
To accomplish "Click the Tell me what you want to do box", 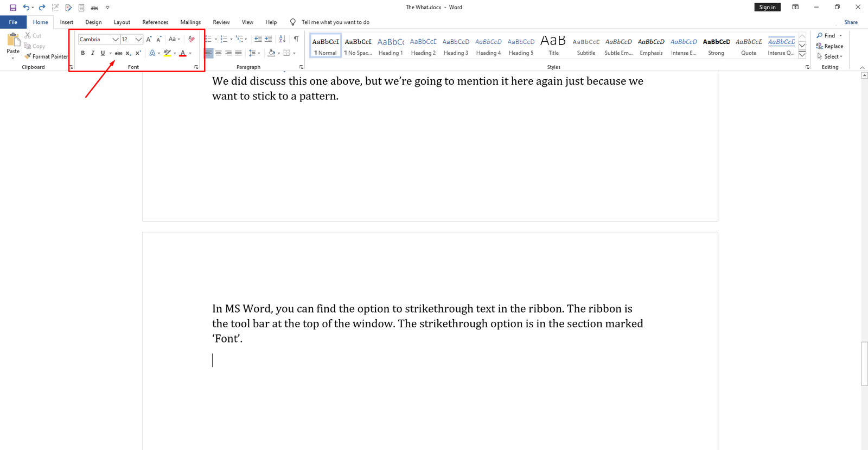I will [x=335, y=22].
